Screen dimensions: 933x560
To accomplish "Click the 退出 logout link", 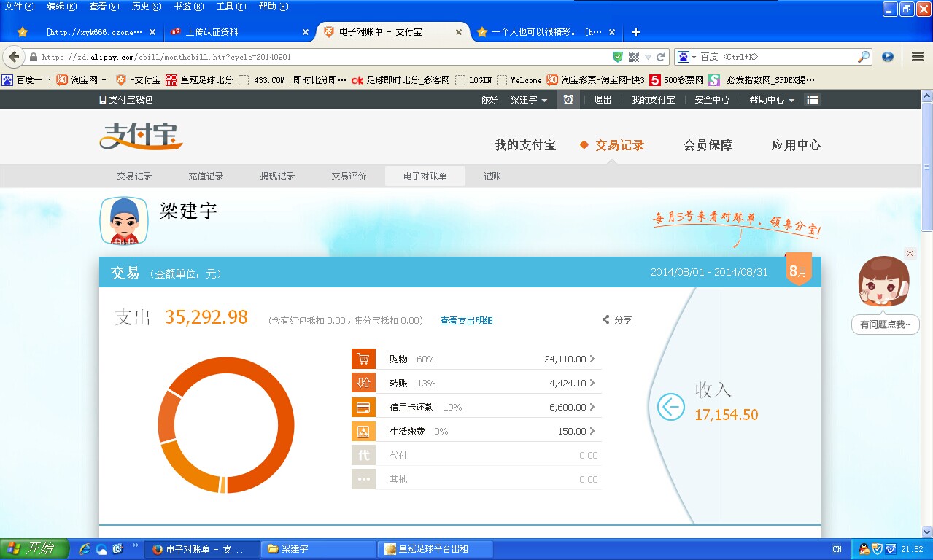I will 603,100.
